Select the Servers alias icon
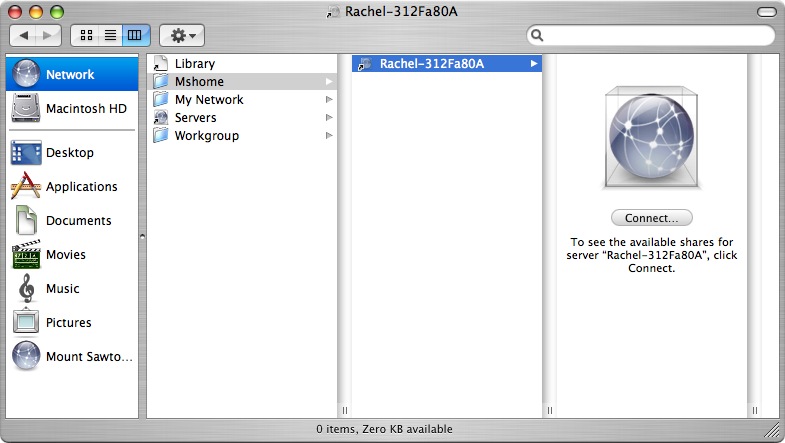The height and width of the screenshot is (443, 785). tap(161, 118)
